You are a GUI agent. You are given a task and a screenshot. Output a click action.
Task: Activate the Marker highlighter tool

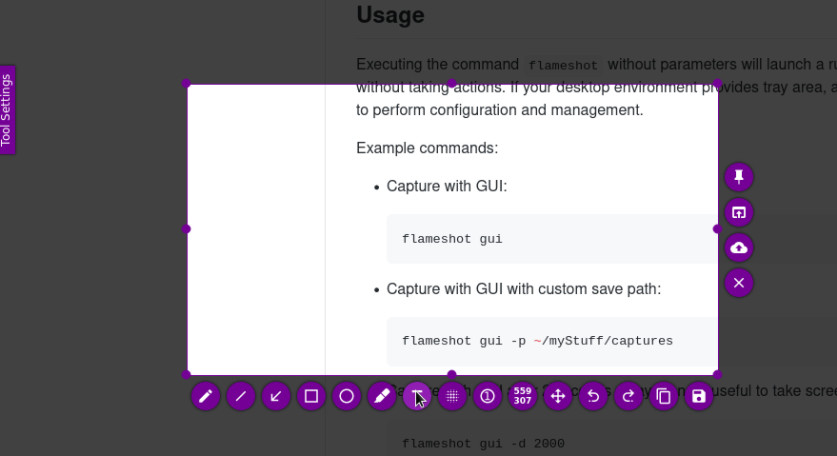click(x=382, y=396)
